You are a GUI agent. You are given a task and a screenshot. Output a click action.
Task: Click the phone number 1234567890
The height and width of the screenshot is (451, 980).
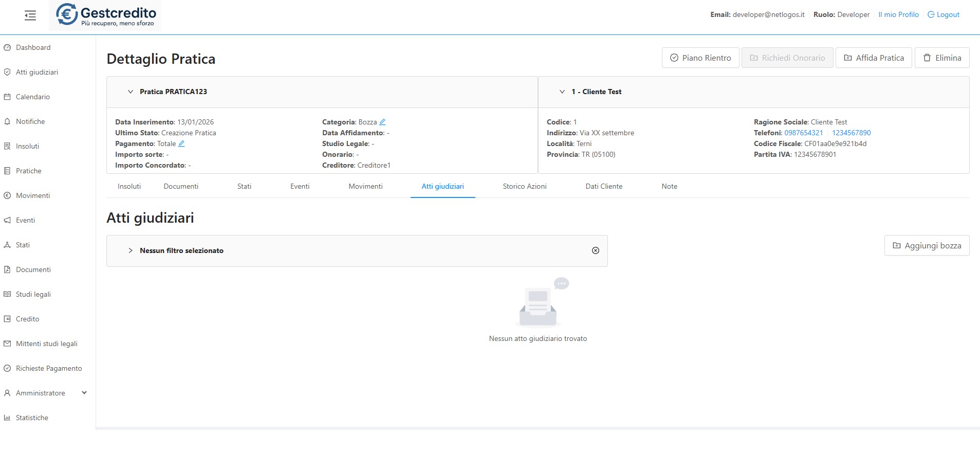[852, 133]
